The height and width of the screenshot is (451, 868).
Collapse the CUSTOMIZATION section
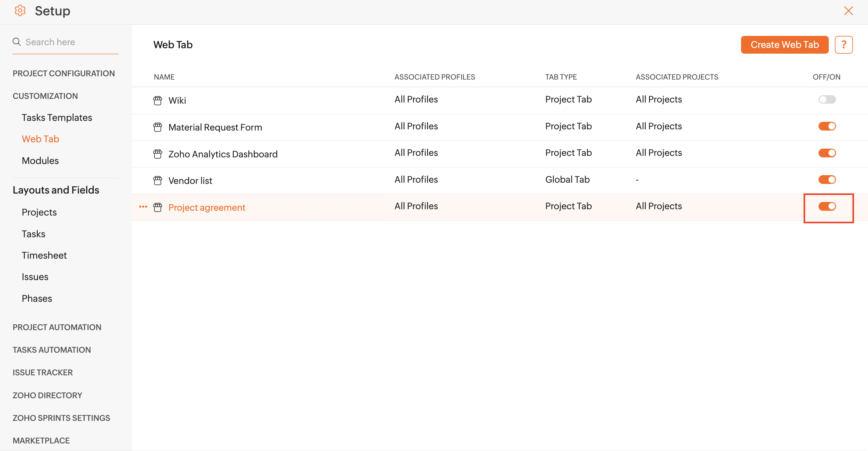tap(45, 96)
